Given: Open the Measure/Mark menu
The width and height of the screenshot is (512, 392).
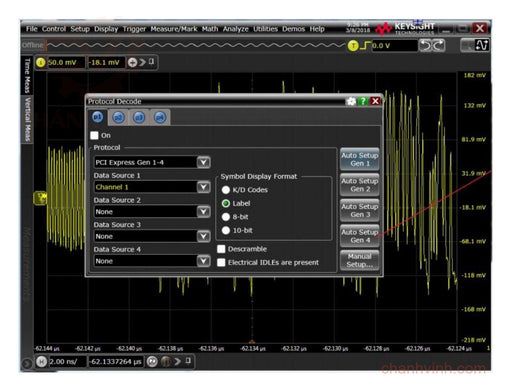Looking at the screenshot, I should point(174,29).
